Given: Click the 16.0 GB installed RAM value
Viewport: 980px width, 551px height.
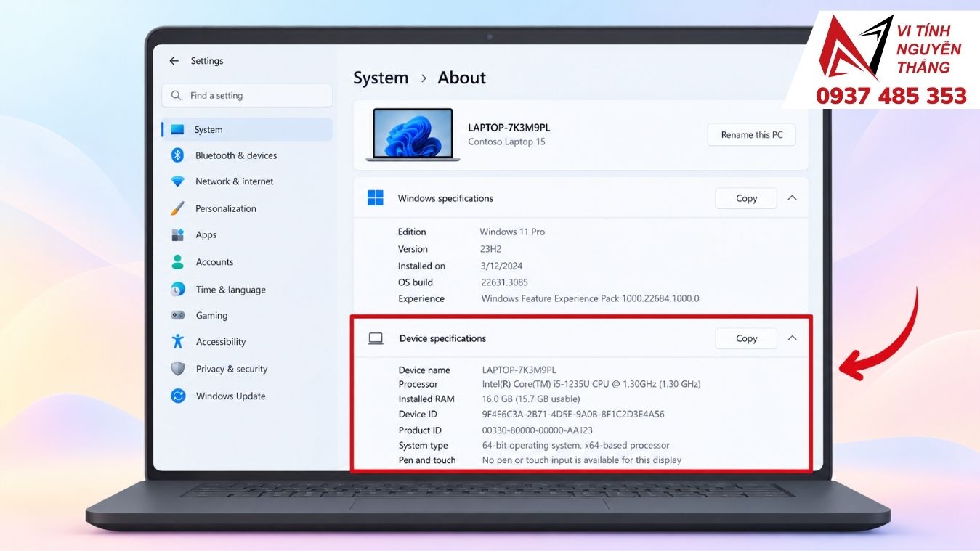Looking at the screenshot, I should pyautogui.click(x=531, y=399).
